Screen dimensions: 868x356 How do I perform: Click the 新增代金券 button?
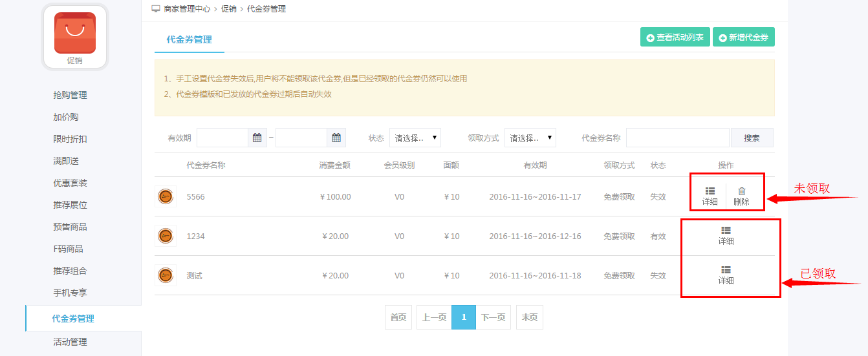coord(744,37)
